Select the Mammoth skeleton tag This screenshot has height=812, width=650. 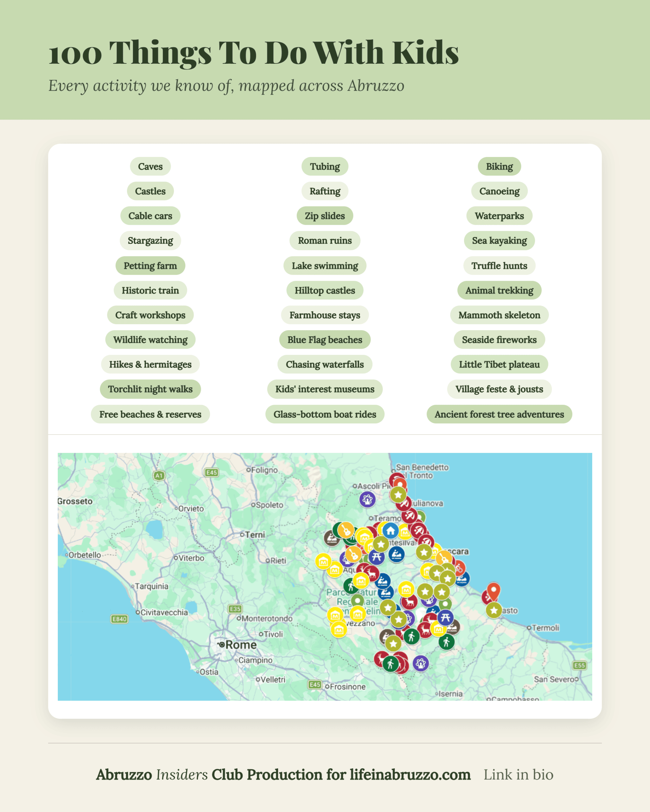tap(499, 315)
